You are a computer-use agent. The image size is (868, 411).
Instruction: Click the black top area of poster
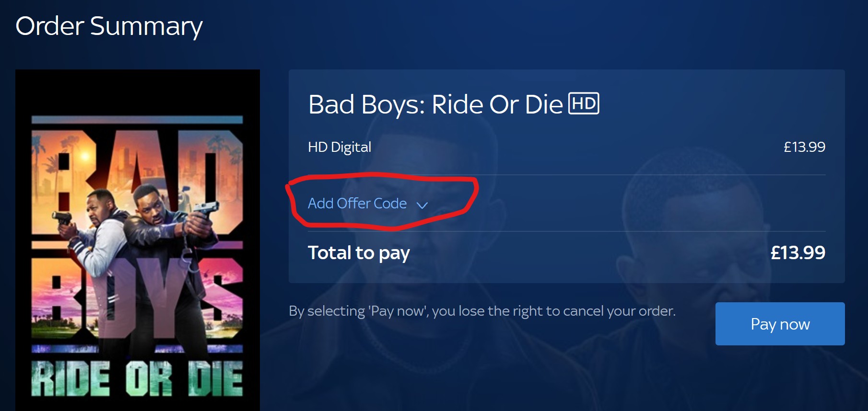click(x=138, y=92)
